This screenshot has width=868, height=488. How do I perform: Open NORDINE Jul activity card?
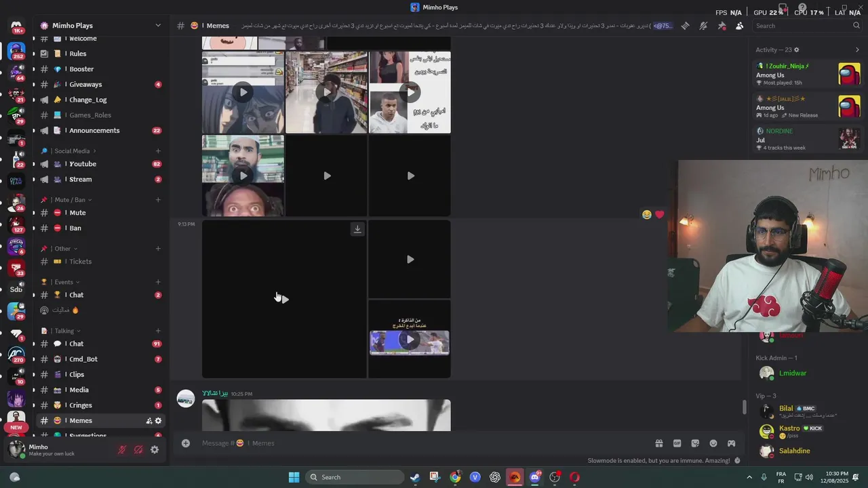[808, 139]
